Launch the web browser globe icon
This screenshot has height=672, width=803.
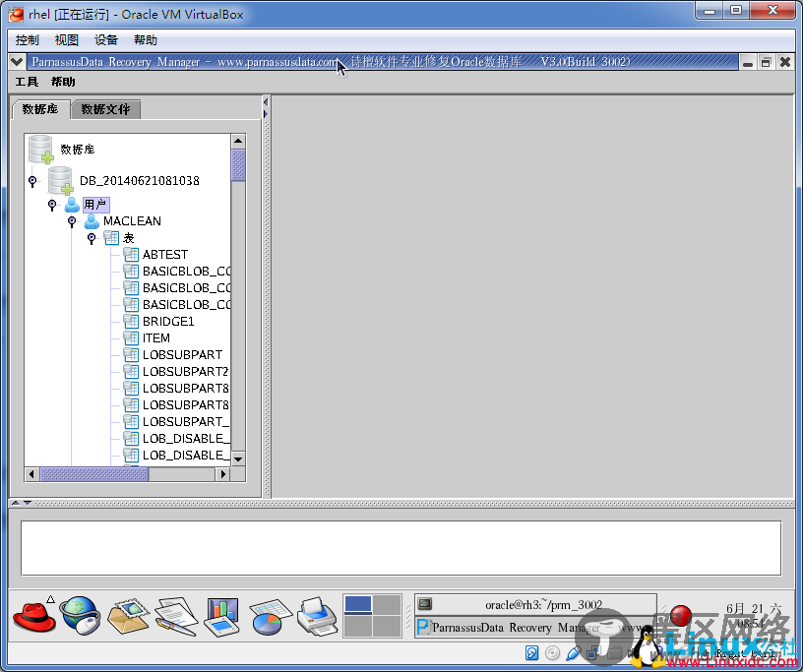(x=81, y=616)
